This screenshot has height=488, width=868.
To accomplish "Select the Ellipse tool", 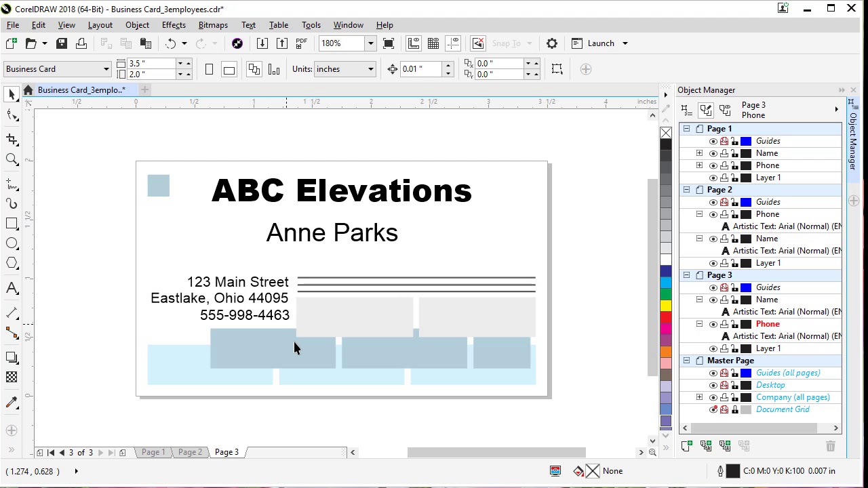I will point(12,243).
